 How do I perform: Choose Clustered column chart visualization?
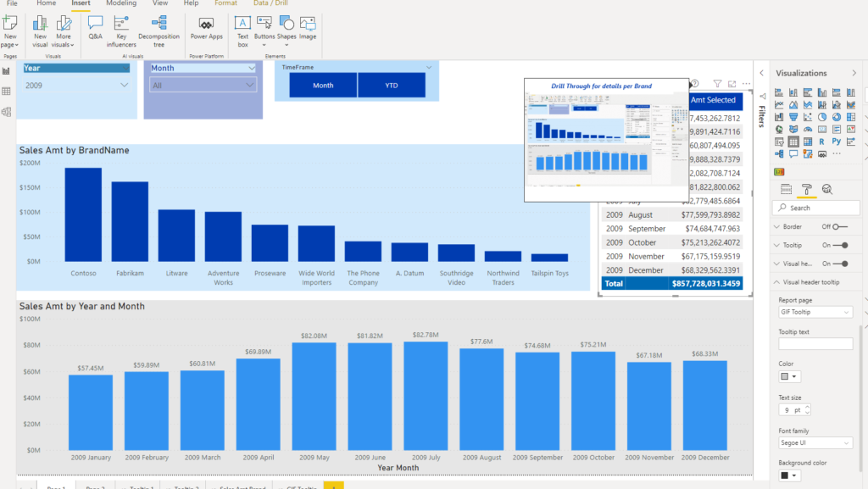[x=822, y=92]
